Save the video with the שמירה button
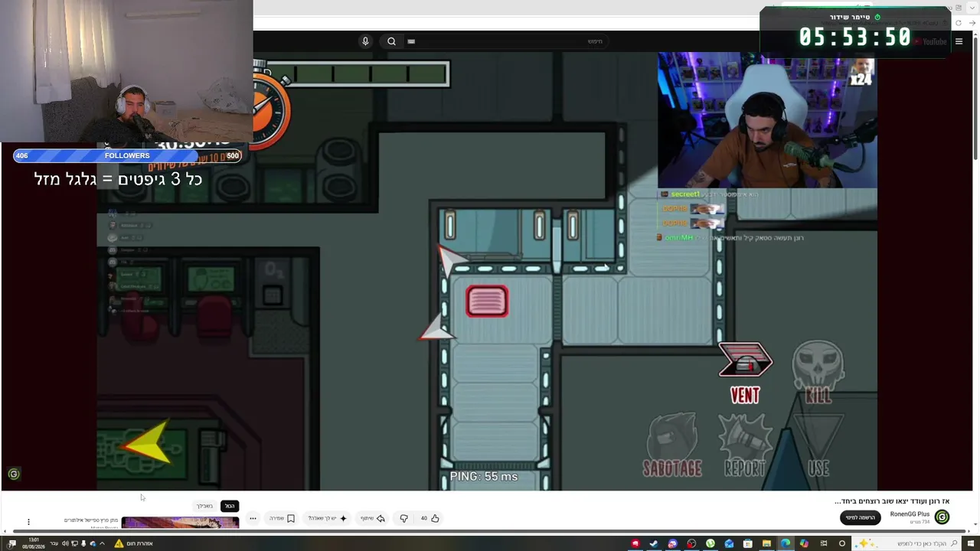This screenshot has height=551, width=980. point(282,518)
